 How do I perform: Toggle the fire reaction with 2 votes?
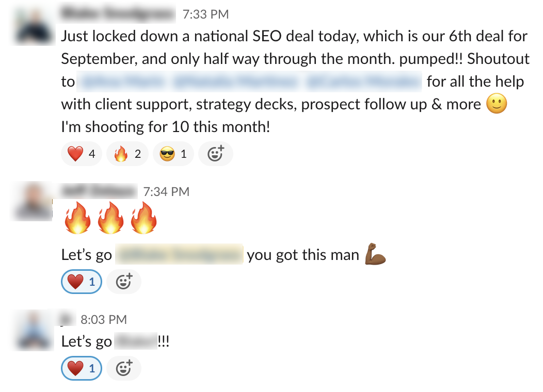click(x=127, y=154)
